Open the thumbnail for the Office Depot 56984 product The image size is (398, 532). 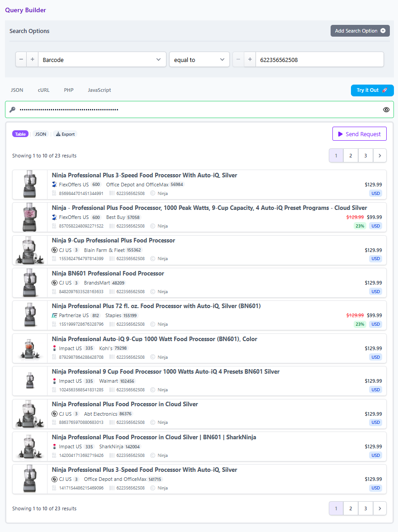point(30,185)
